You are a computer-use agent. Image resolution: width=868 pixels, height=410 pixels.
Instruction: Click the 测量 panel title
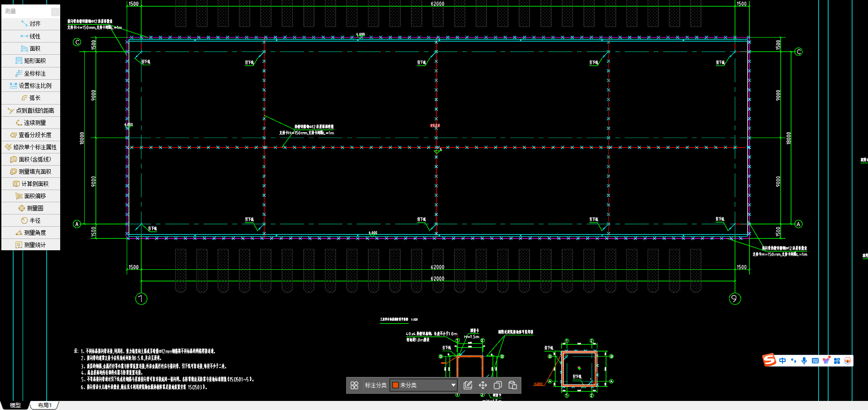click(10, 11)
